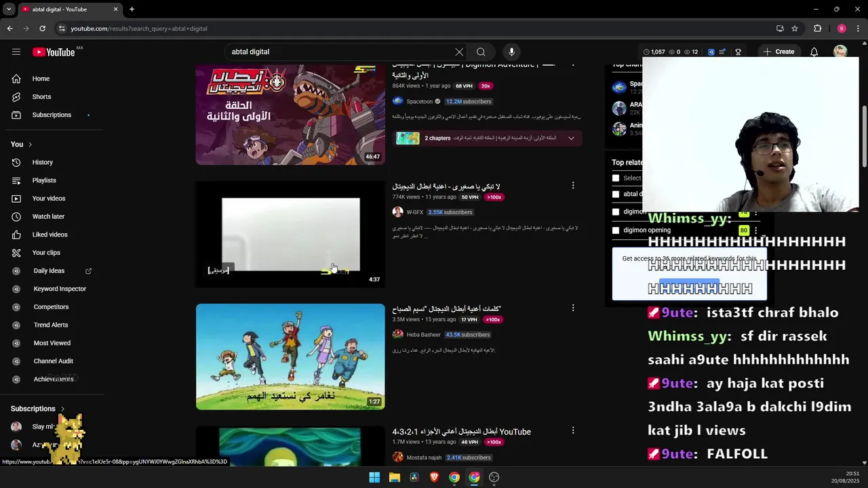Open options for the Heba Basheer video
This screenshot has height=488, width=868.
tap(573, 308)
